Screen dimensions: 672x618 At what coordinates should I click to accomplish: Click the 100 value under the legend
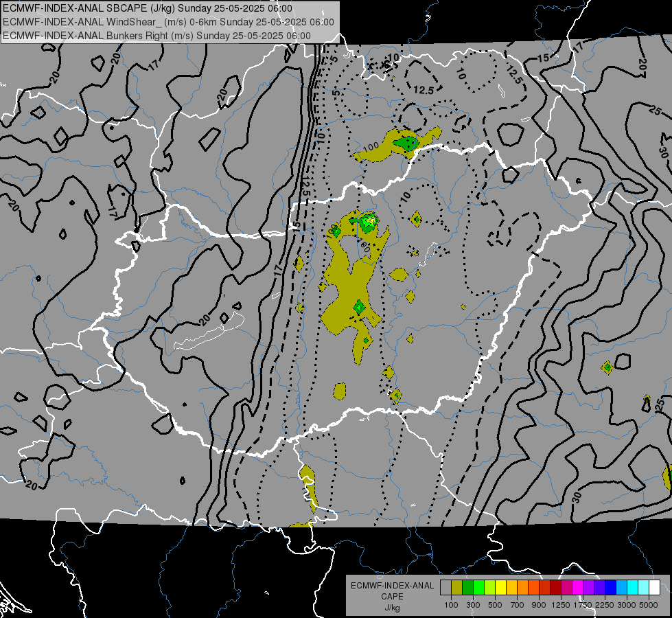pos(451,605)
